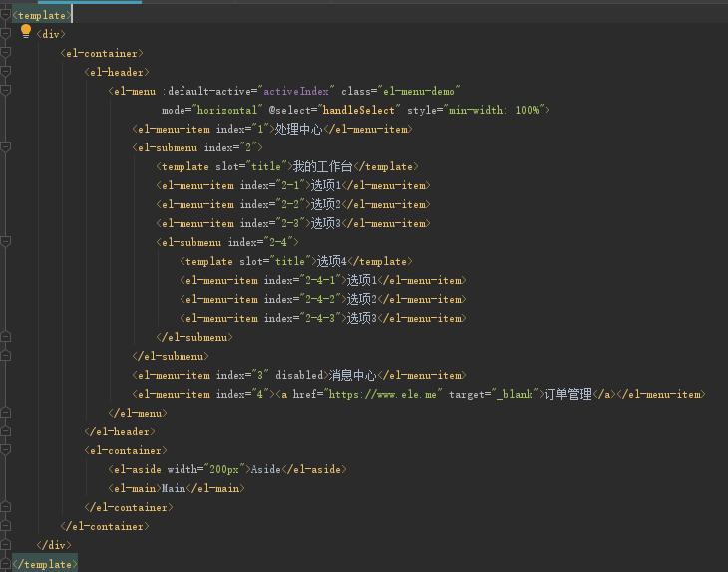Click the _blank target value
The width and height of the screenshot is (728, 572).
(x=514, y=394)
